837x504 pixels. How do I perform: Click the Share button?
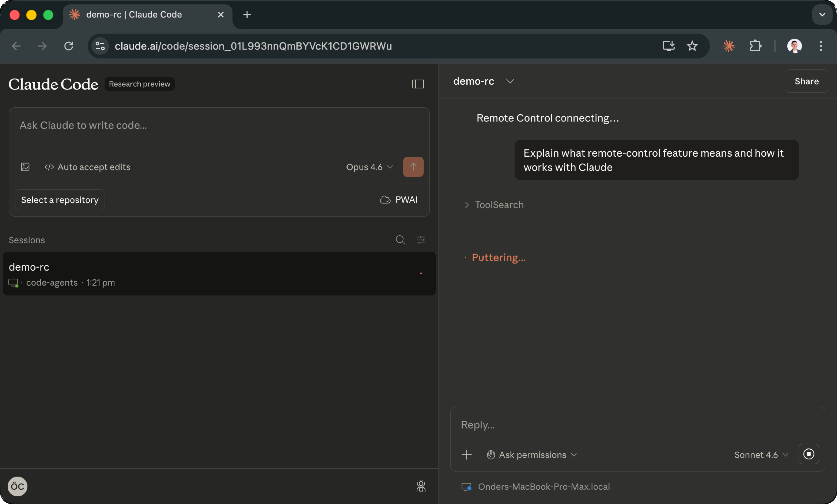coord(807,81)
